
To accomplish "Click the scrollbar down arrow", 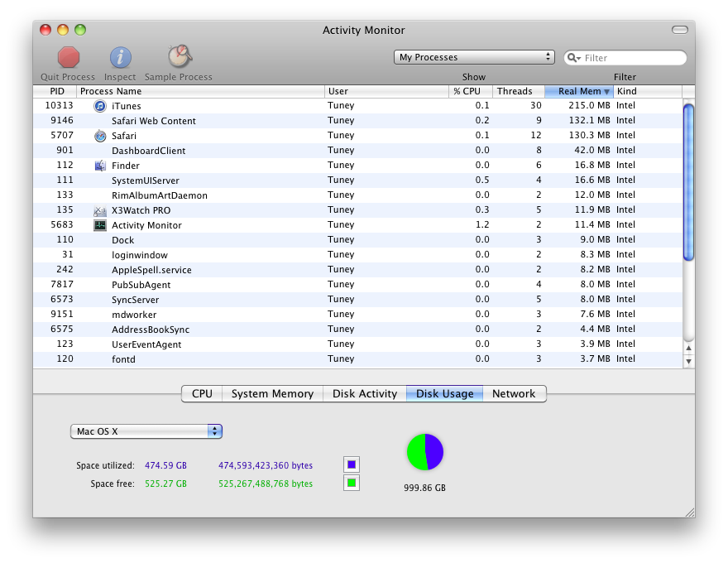I will (x=689, y=361).
